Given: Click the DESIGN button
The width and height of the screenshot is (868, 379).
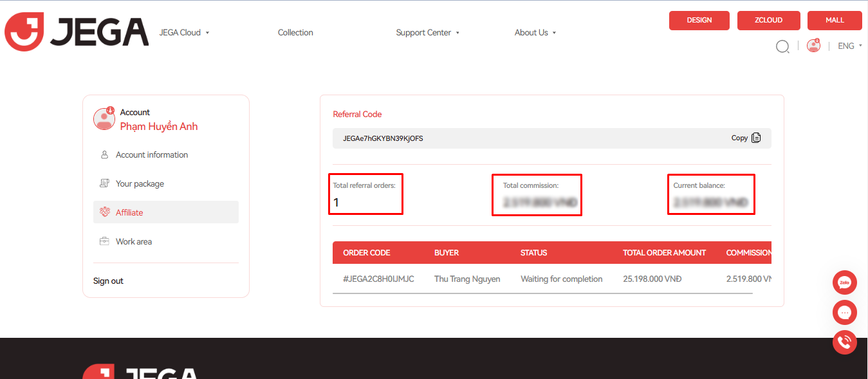Looking at the screenshot, I should [x=699, y=21].
